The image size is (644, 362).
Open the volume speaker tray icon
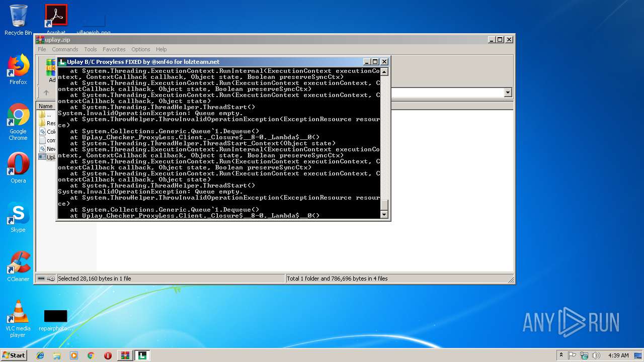point(596,355)
